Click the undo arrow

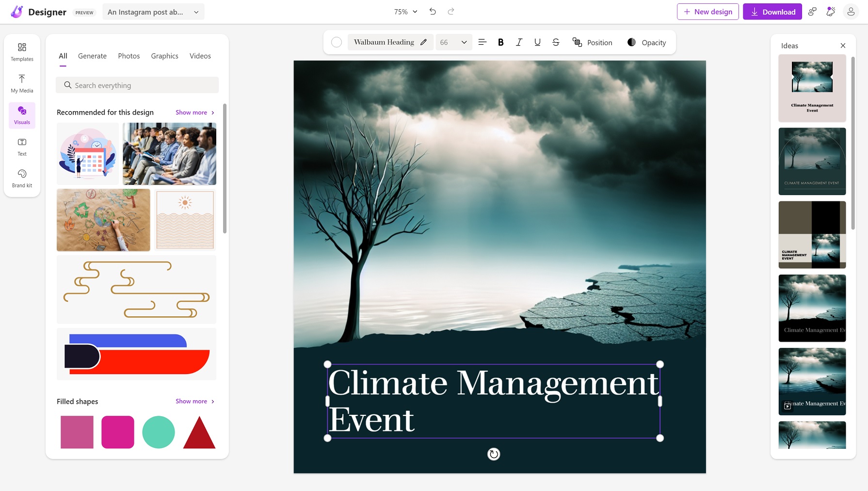pyautogui.click(x=433, y=12)
